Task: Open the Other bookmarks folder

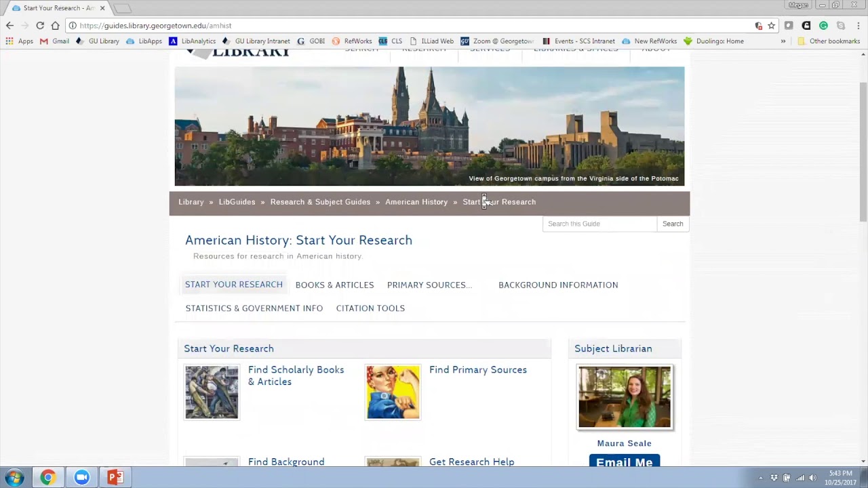Action: click(828, 41)
